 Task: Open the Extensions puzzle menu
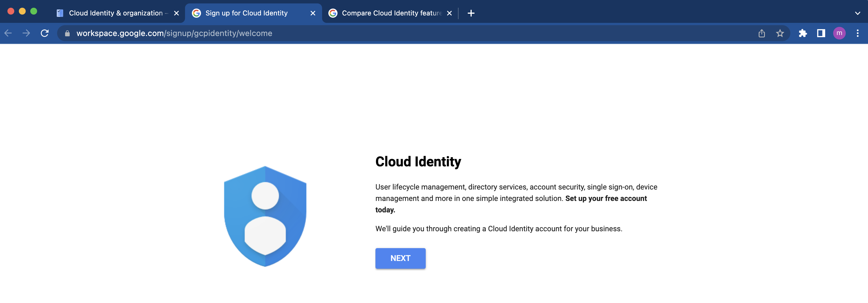[803, 33]
